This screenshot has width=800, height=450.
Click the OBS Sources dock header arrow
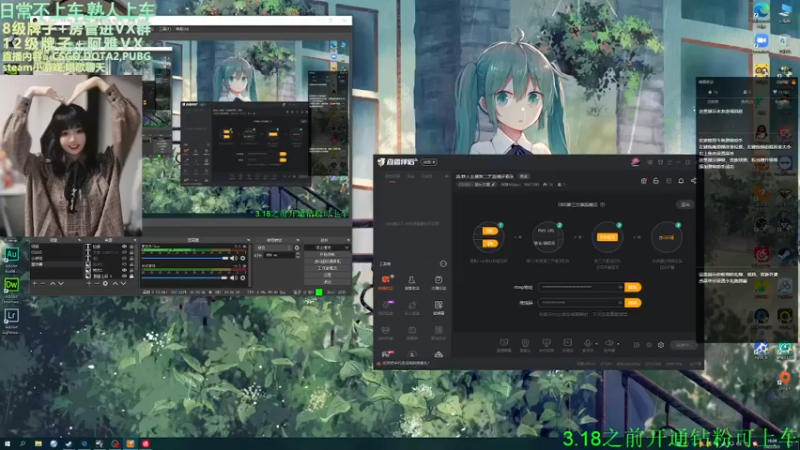tap(135, 240)
